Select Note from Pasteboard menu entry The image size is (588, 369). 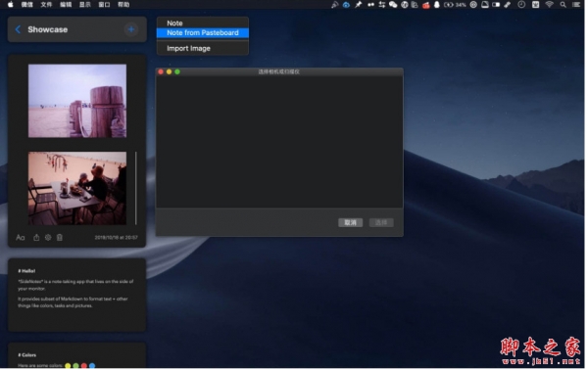[203, 32]
